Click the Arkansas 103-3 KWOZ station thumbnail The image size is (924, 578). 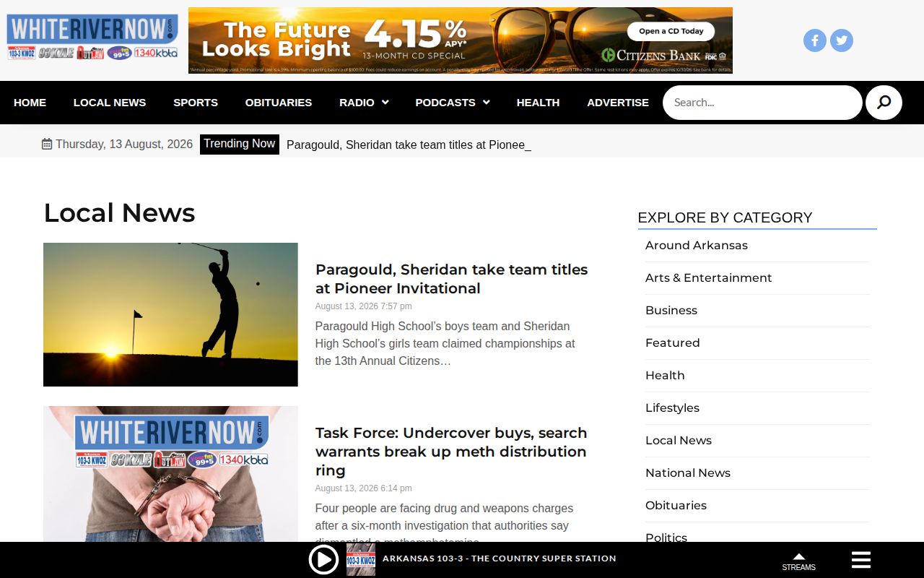pos(361,560)
